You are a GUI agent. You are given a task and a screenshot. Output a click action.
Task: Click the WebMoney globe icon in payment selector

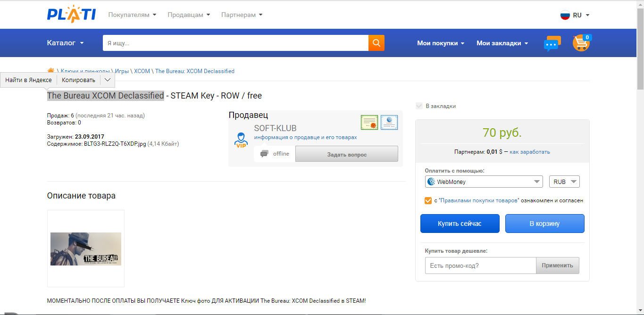(430, 182)
